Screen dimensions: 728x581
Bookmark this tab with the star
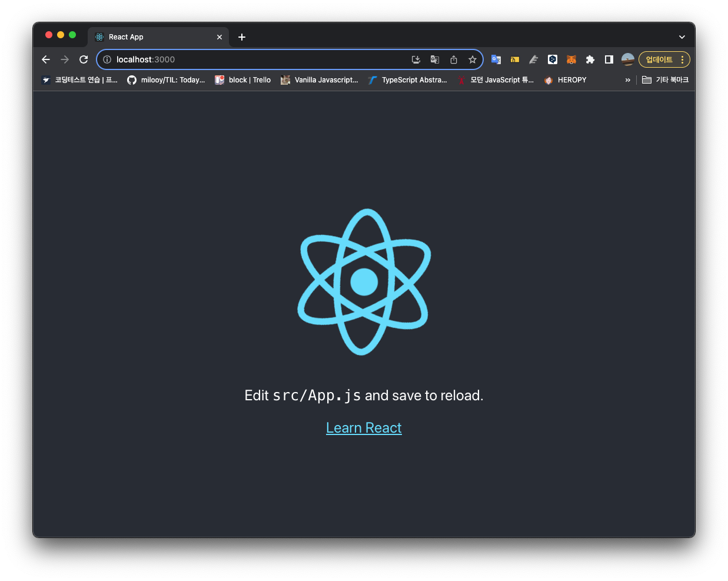tap(473, 59)
